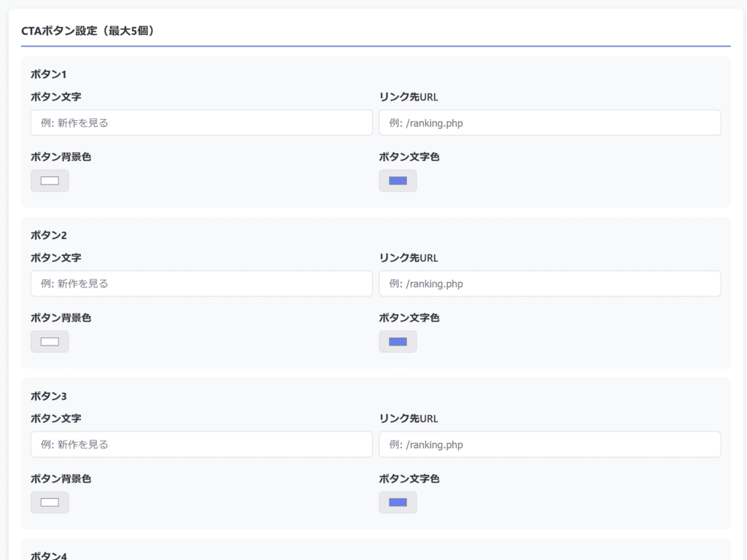Open ボタン3 text color picker
The width and height of the screenshot is (747, 560).
398,502
